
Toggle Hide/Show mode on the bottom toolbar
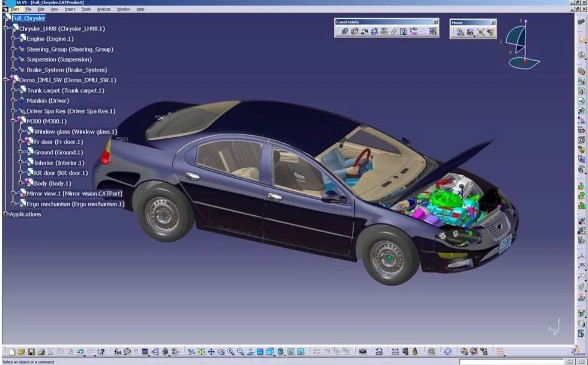pyautogui.click(x=290, y=351)
